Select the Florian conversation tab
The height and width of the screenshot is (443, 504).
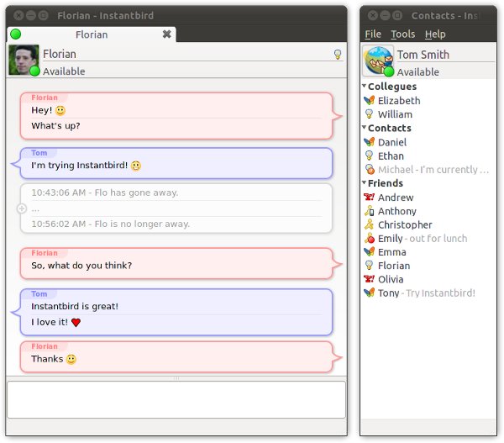point(91,34)
